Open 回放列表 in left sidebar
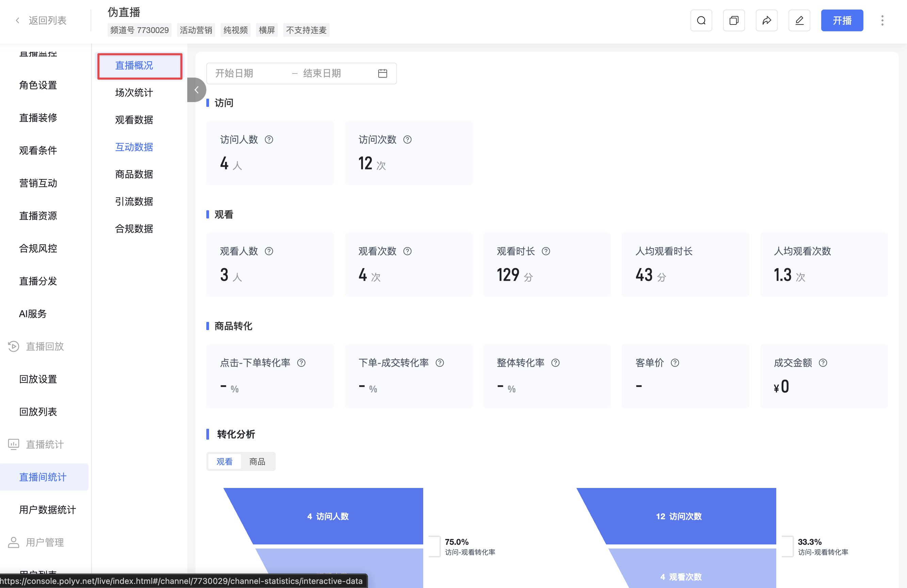907x588 pixels. pyautogui.click(x=38, y=412)
